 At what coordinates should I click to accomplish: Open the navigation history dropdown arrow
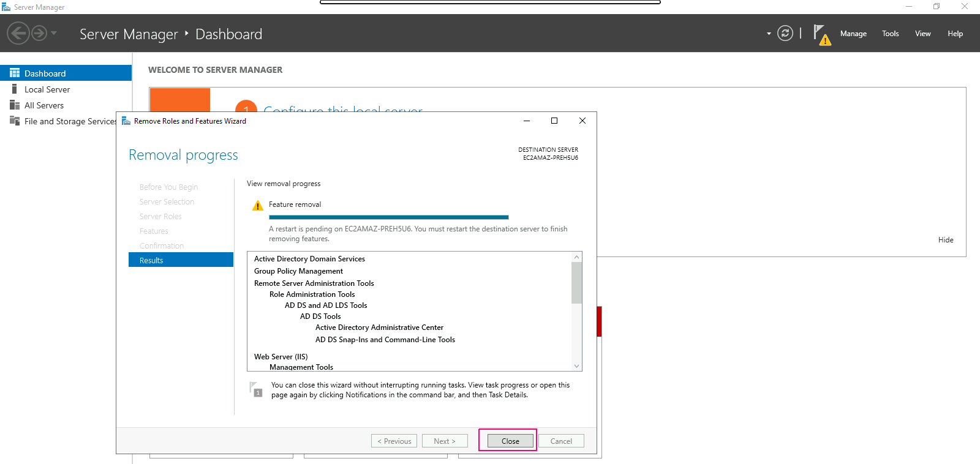point(54,33)
